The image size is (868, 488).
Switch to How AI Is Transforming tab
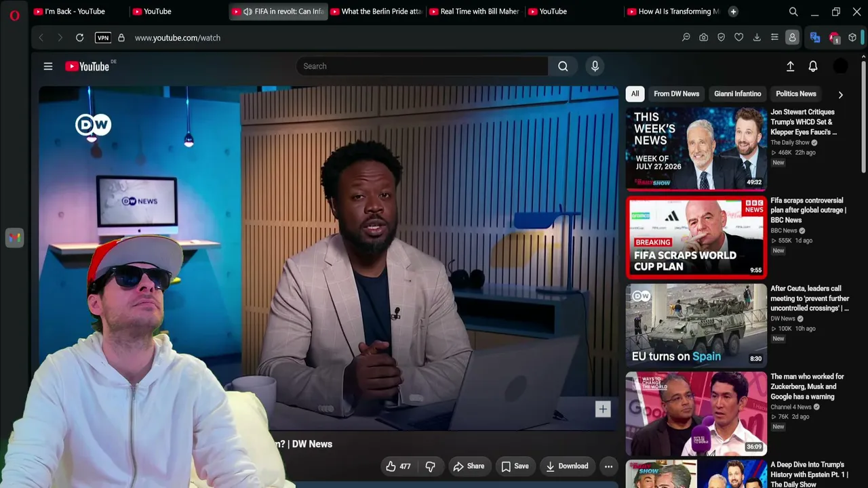click(674, 12)
